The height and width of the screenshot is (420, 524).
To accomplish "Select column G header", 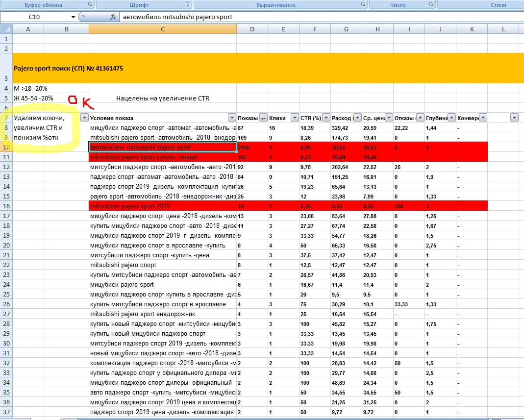I will (x=346, y=29).
